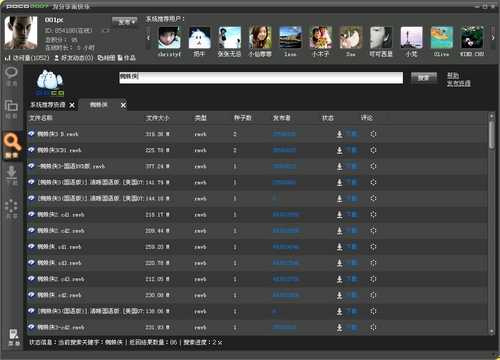
Task: Open the menu icon at sidebar bottom
Action: (14, 338)
